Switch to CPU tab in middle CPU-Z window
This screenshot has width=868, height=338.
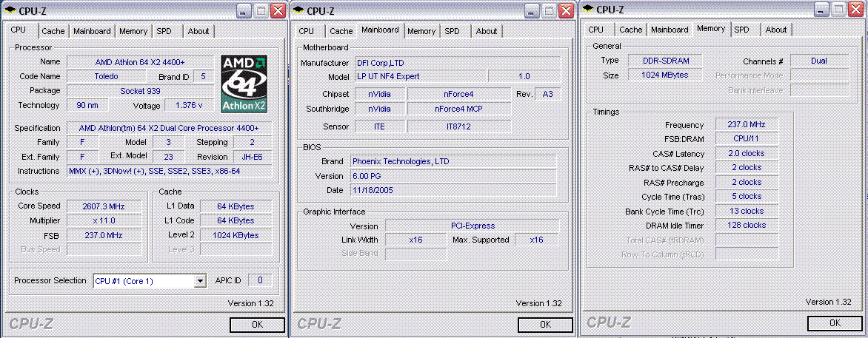tap(306, 31)
